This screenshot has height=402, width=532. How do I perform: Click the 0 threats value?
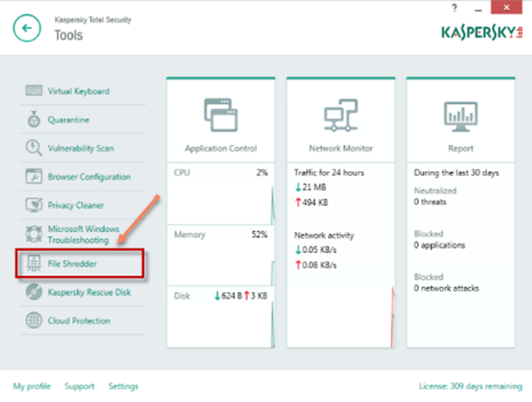[x=430, y=201]
